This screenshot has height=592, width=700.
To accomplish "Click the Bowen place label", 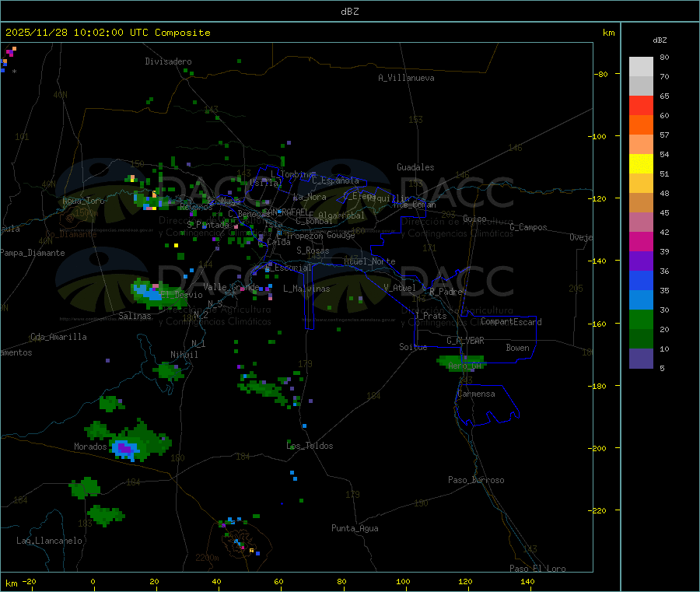I will click(517, 348).
